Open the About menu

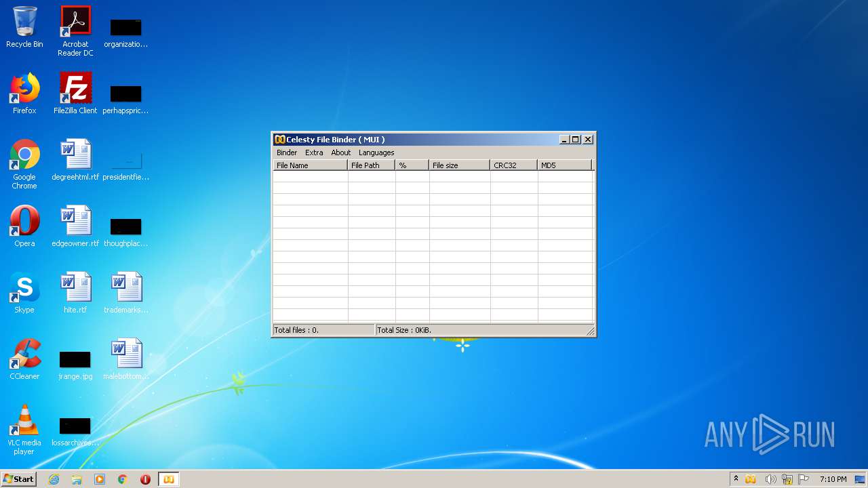click(x=340, y=152)
